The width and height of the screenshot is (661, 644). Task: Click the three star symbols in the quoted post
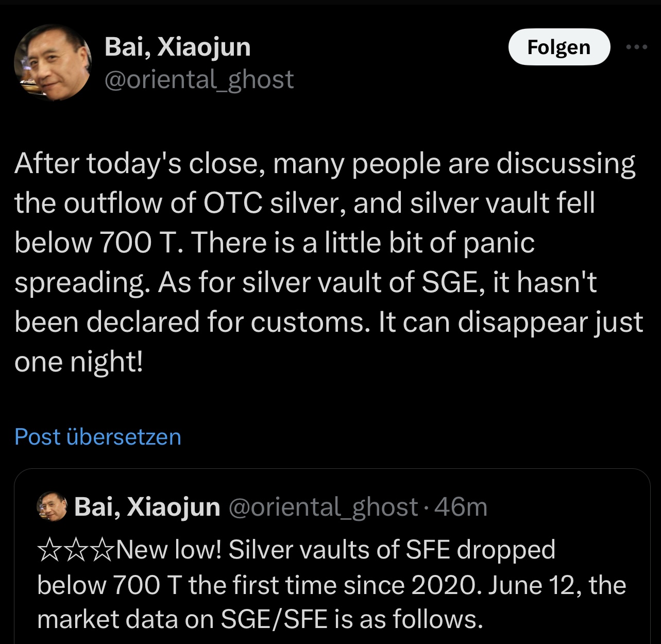tap(76, 550)
